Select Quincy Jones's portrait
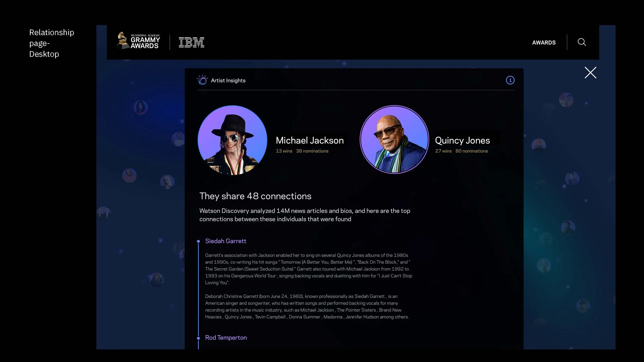 [x=394, y=139]
